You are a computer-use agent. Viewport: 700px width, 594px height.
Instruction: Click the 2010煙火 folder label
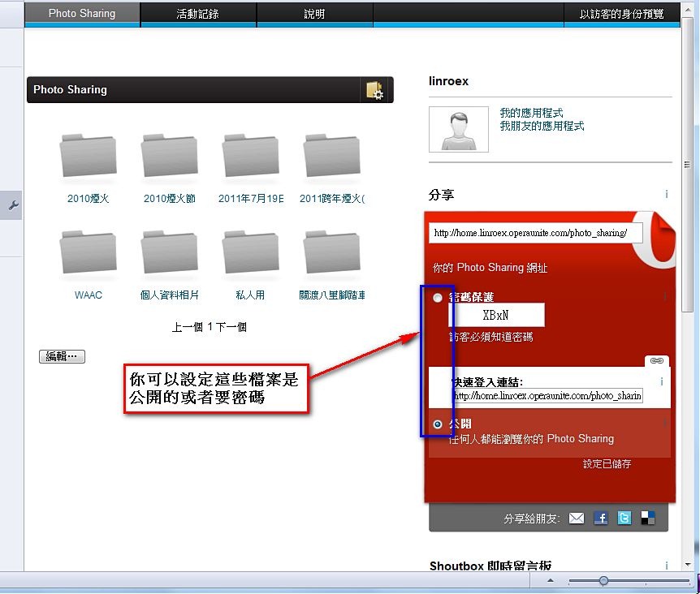click(88, 199)
